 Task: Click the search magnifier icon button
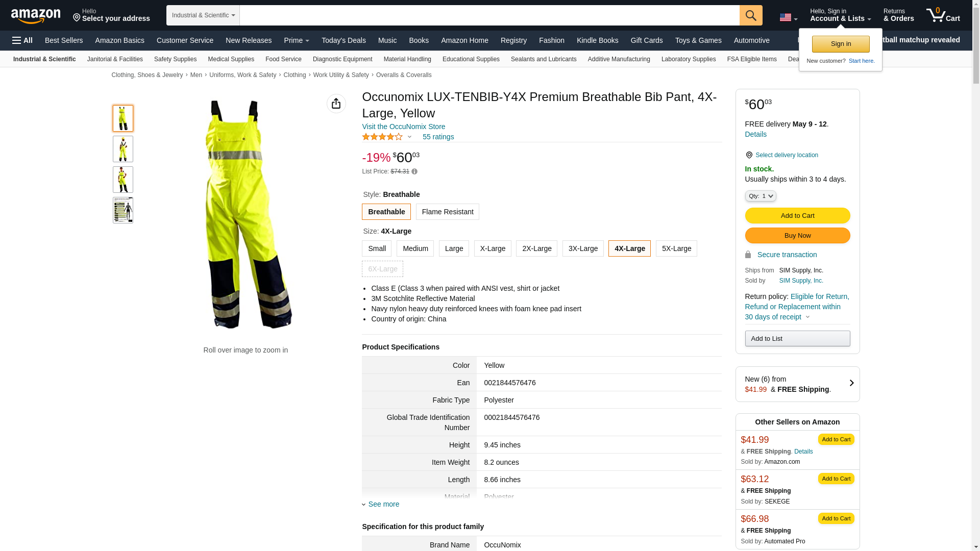750,15
